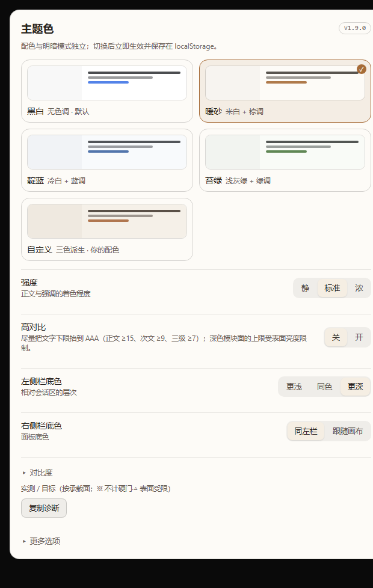
Task: Set 强度 to 浓
Action: click(x=359, y=288)
